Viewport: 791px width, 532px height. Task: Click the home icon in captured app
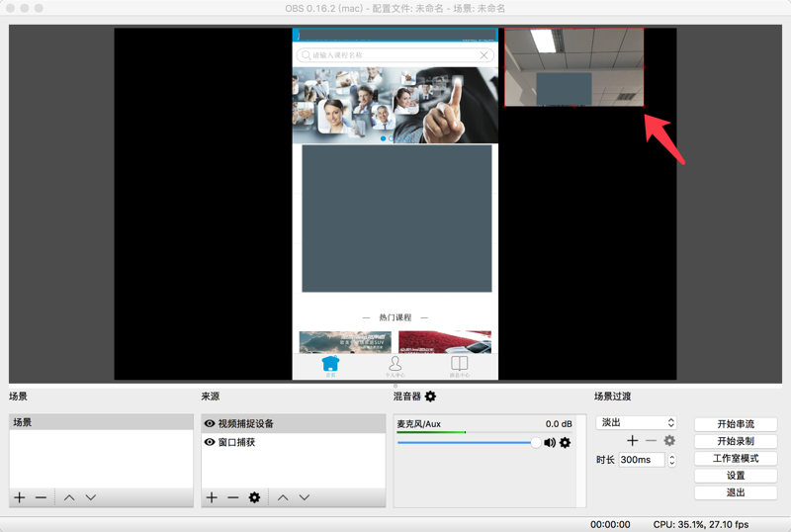coord(331,366)
